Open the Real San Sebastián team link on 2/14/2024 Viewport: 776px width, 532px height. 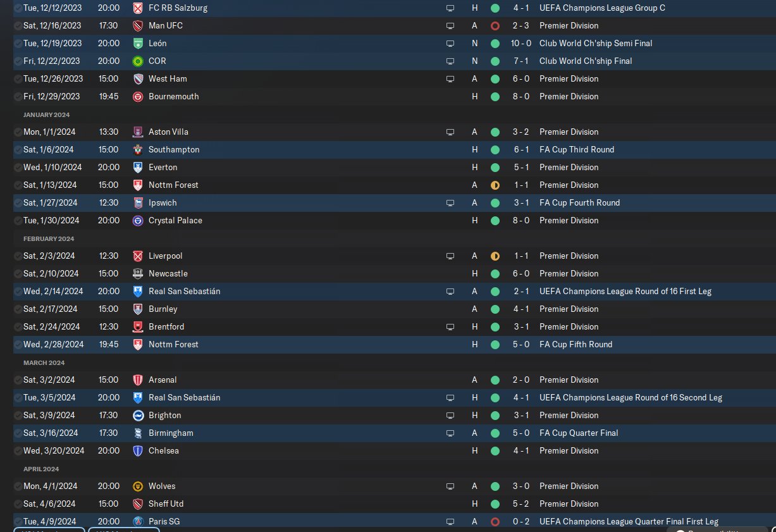point(184,292)
